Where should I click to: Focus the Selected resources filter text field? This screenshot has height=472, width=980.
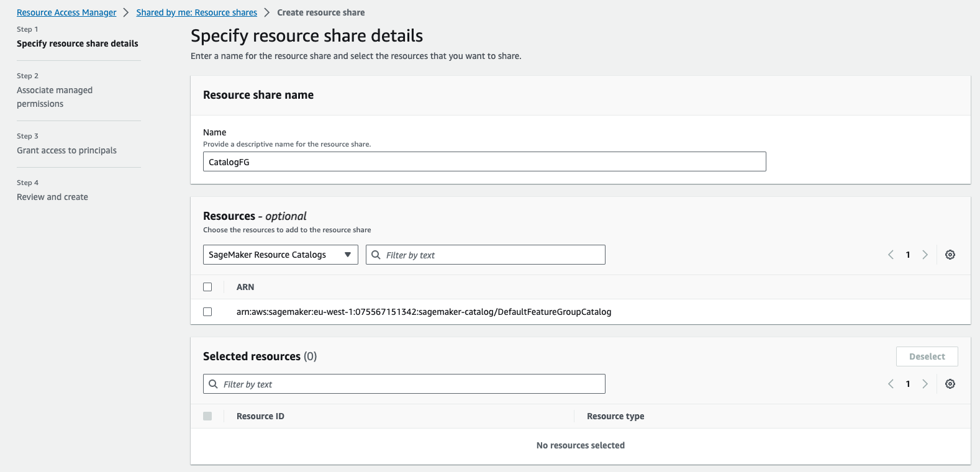pos(410,384)
